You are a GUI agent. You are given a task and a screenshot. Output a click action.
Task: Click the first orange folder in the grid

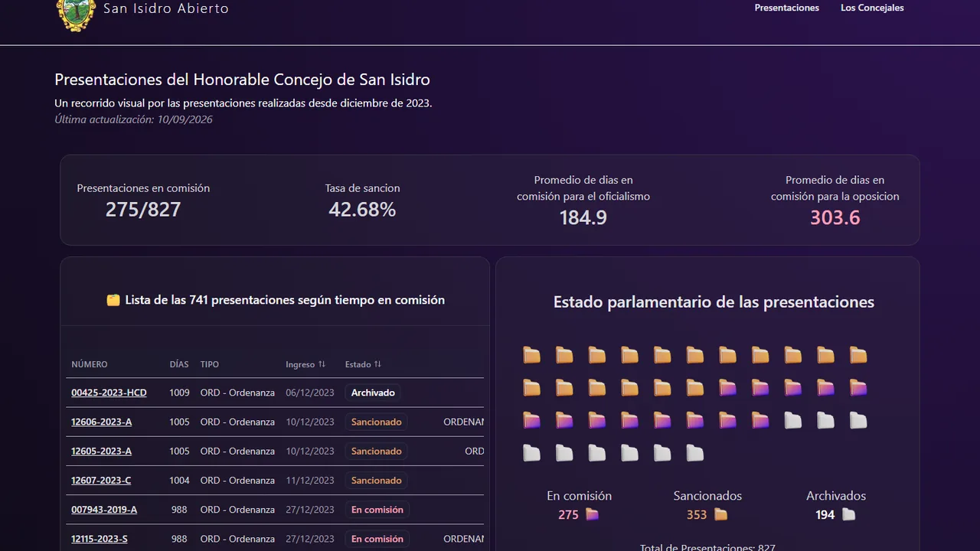click(x=531, y=354)
